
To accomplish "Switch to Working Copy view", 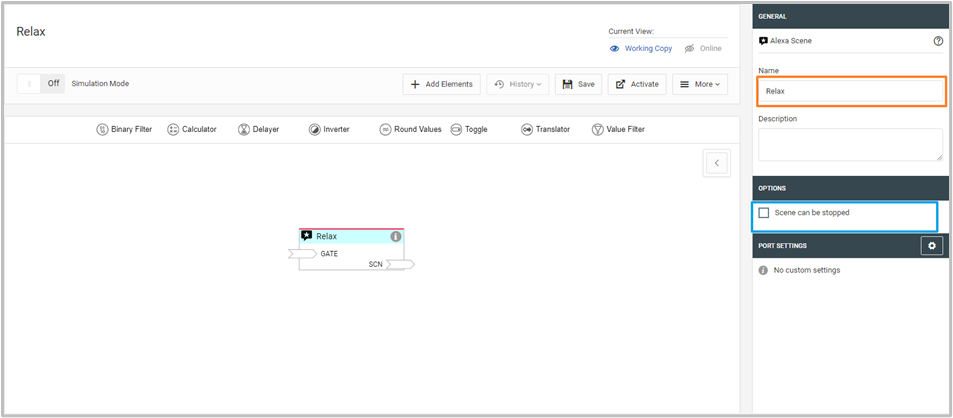I will click(x=641, y=48).
